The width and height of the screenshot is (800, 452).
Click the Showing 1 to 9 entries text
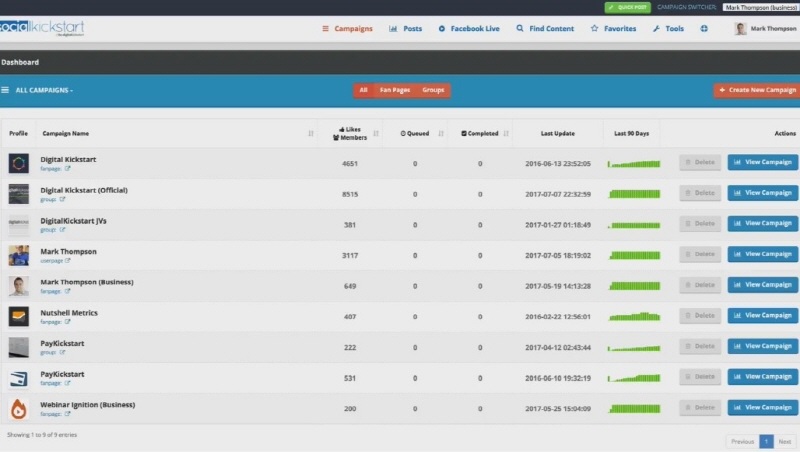click(42, 435)
